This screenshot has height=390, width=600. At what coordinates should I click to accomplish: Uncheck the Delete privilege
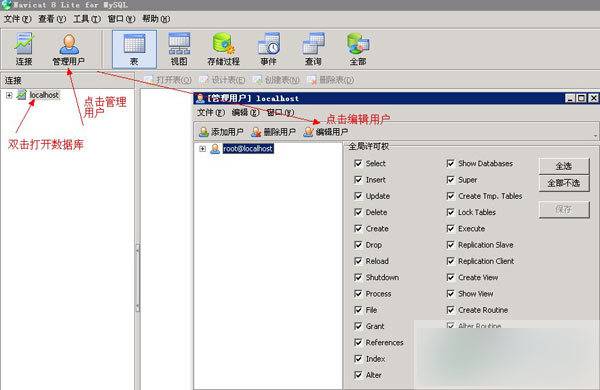tap(358, 212)
